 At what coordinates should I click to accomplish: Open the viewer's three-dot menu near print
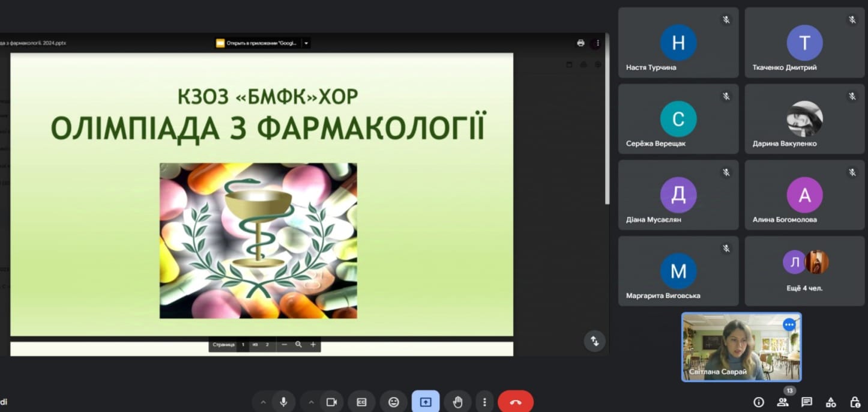point(597,43)
